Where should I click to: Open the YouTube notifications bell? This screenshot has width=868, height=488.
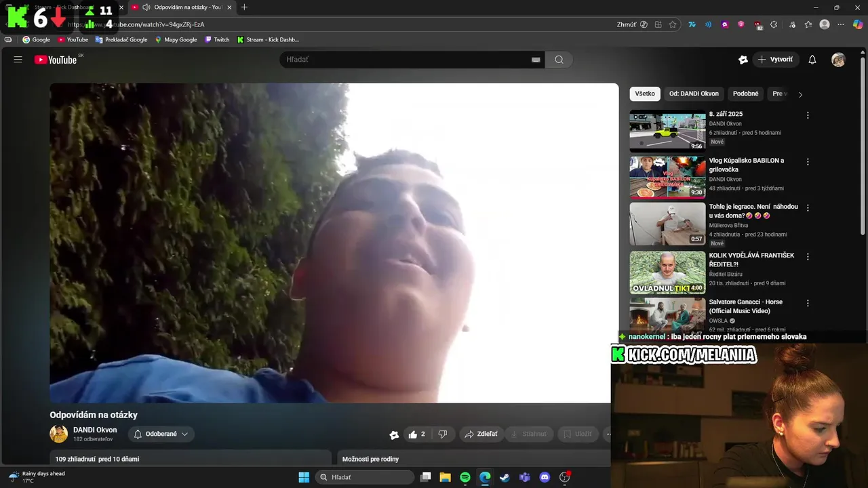click(812, 60)
